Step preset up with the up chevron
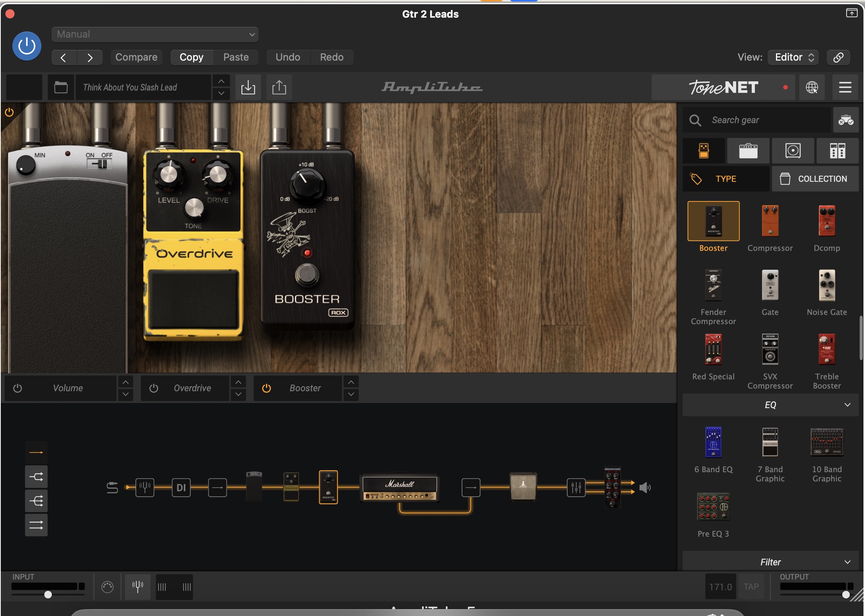 221,81
